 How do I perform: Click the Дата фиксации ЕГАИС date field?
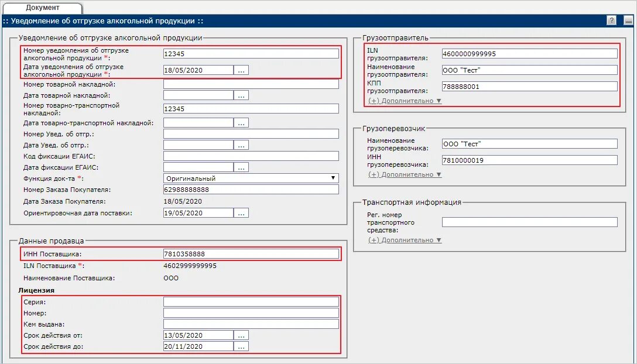tap(198, 167)
